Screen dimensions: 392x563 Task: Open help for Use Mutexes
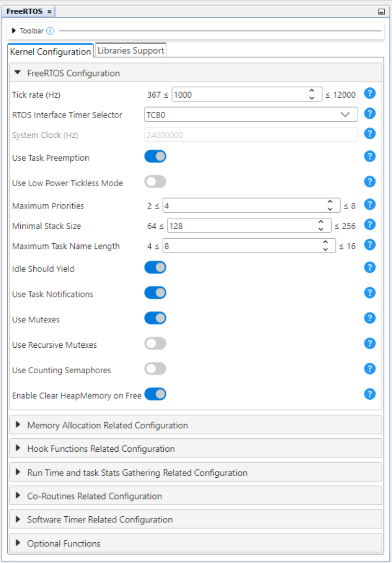tap(370, 318)
